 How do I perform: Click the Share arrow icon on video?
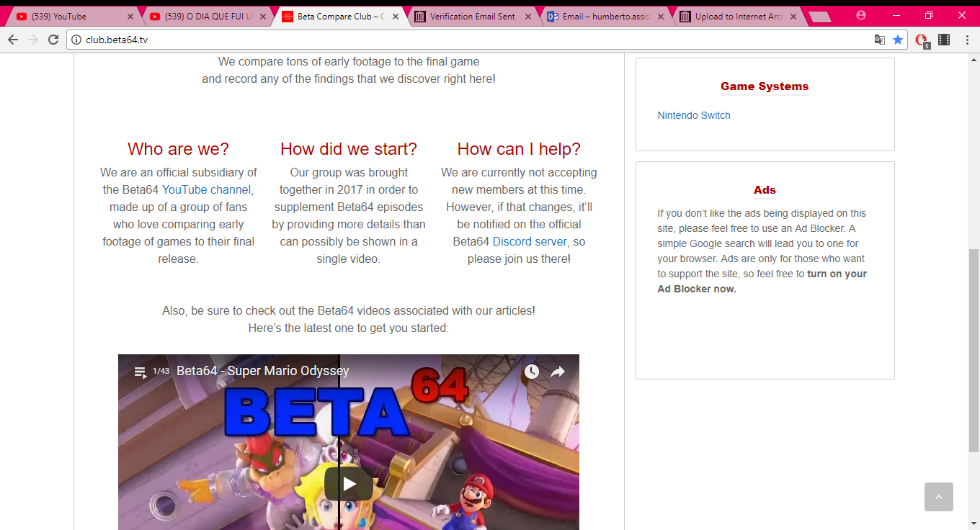558,372
